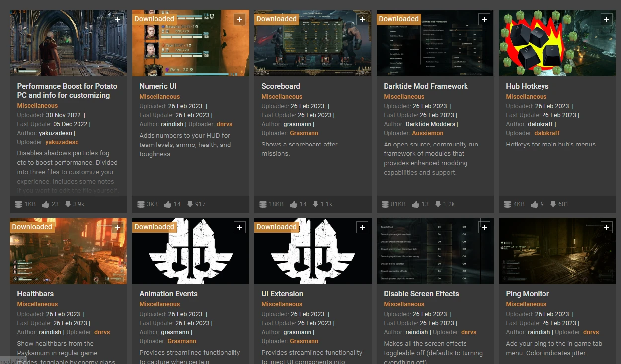Click file size icon on Hub Hotkeys
This screenshot has width=621, height=364.
pyautogui.click(x=508, y=204)
